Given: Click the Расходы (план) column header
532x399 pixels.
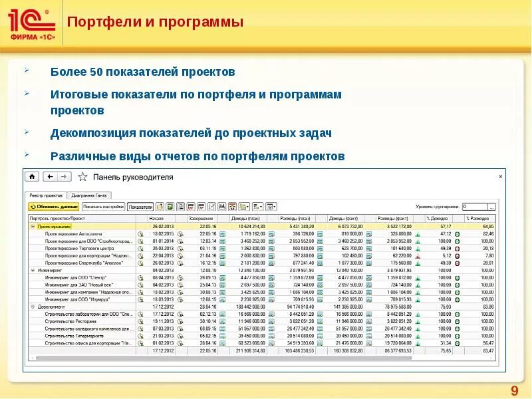Looking at the screenshot, I should pyautogui.click(x=297, y=219).
